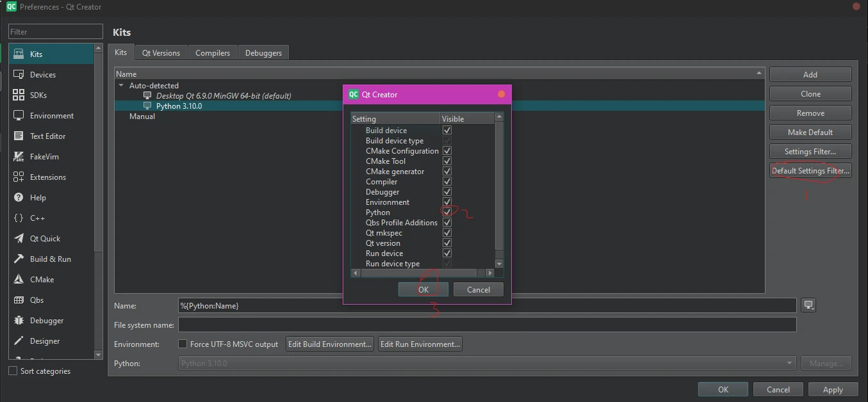Toggle Qbs Profile Additions visibility checkbox
The image size is (868, 402).
[x=447, y=223]
